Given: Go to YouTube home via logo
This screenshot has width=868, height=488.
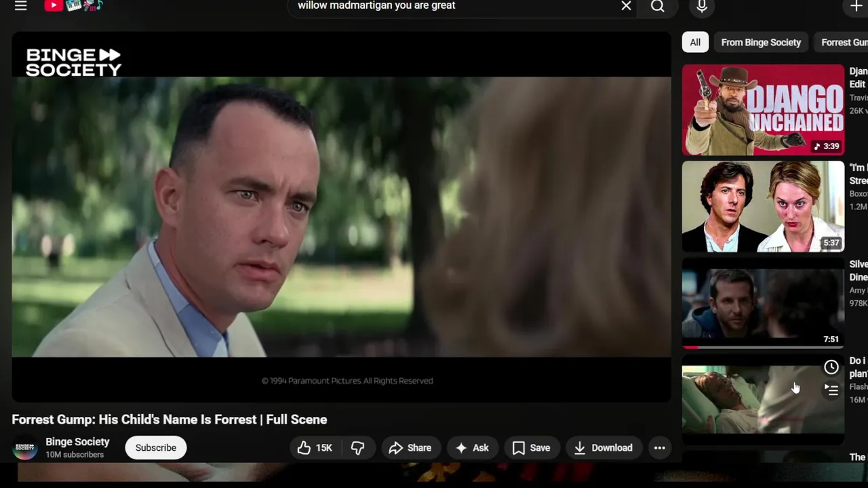Looking at the screenshot, I should [x=73, y=6].
